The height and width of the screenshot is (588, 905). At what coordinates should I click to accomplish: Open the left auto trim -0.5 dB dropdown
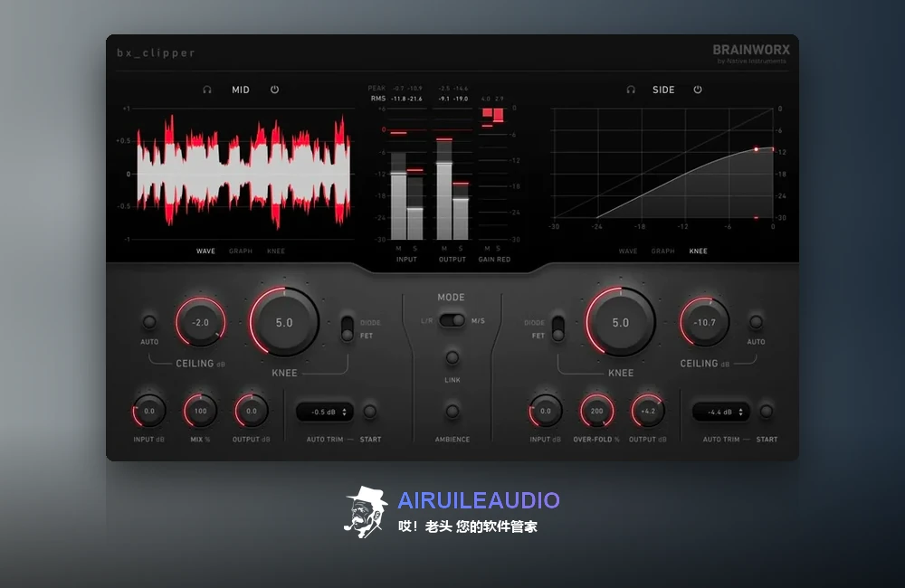325,412
